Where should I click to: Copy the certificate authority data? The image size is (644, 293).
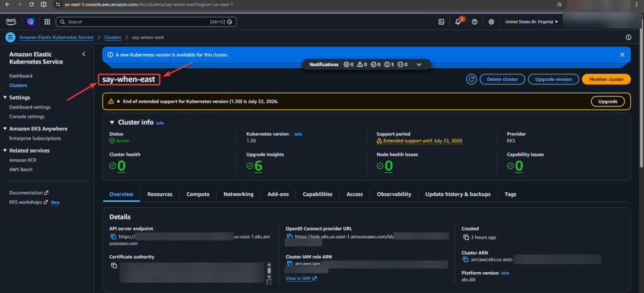114,266
